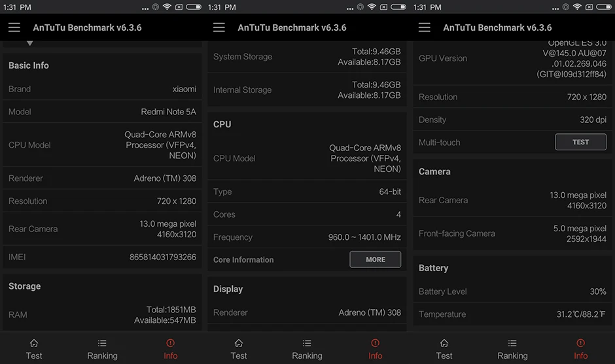Viewport: 615px width, 364px height.
Task: Tap the CPU section header
Action: pos(222,124)
